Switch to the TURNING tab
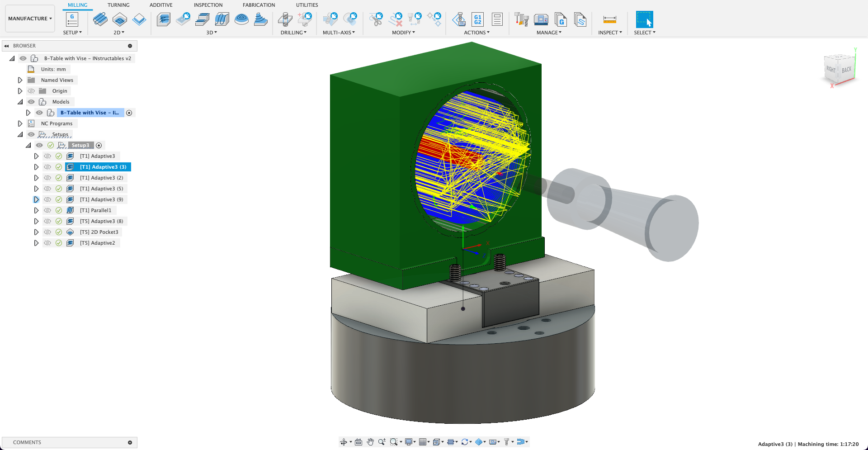 tap(118, 5)
